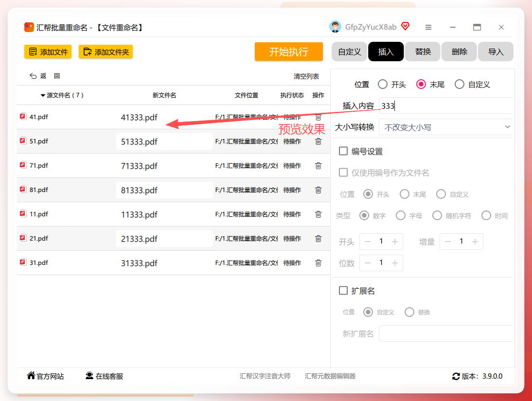This screenshot has width=532, height=401.
Task: Select 自定义 insert position radio
Action: (x=460, y=84)
